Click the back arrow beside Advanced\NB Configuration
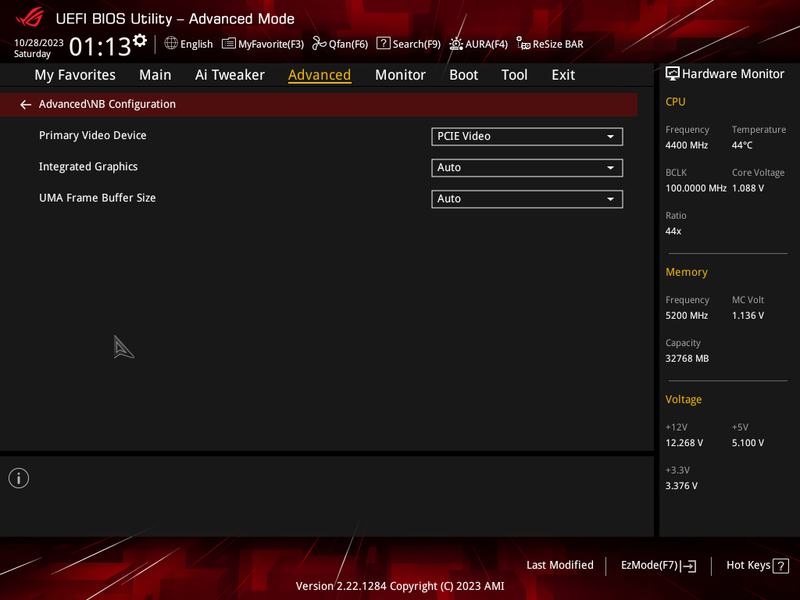Screen dimensions: 800x600 26,105
